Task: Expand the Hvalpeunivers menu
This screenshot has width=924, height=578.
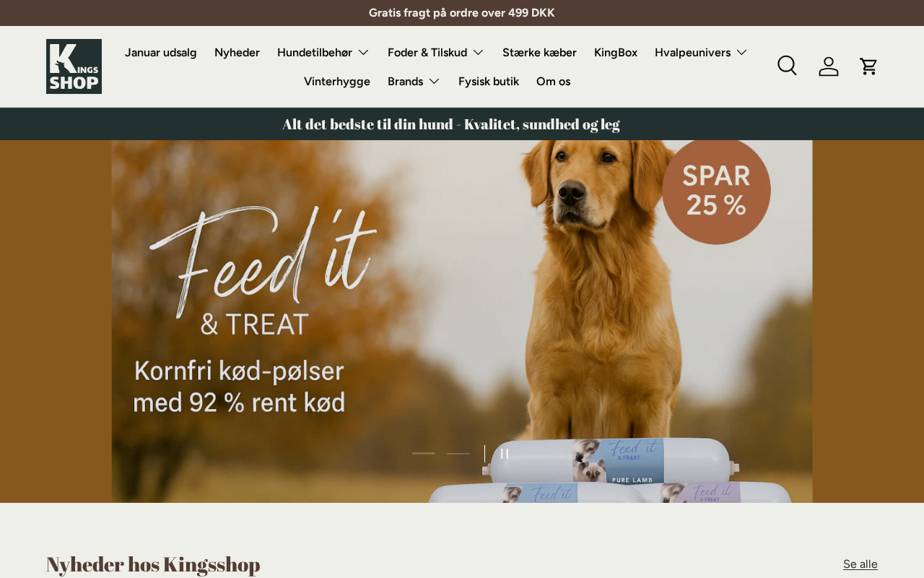Action: (x=701, y=52)
